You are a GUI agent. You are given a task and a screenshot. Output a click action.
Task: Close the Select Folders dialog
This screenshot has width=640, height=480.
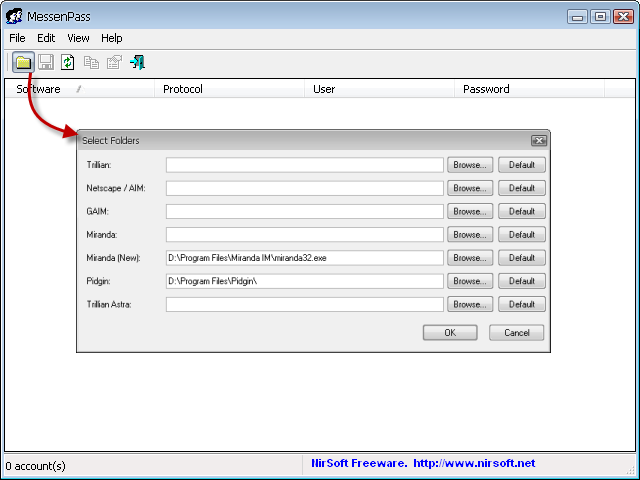[539, 140]
